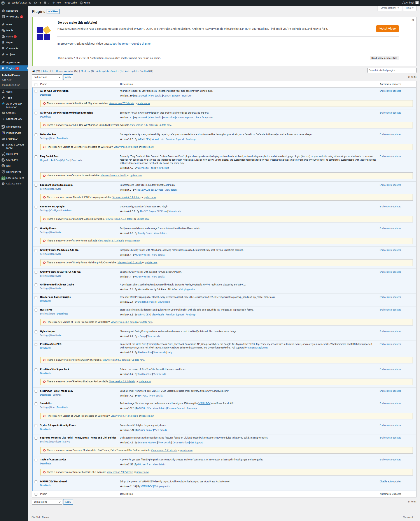Screen dimensions: 420x521
Task: Open the Media library sidebar icon
Action: (x=3, y=30)
